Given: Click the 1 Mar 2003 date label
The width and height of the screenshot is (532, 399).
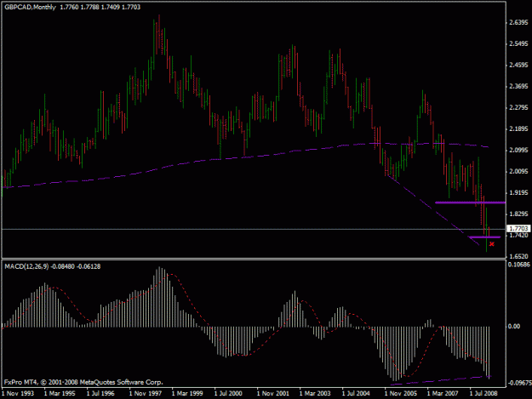Looking at the screenshot, I should point(315,393).
